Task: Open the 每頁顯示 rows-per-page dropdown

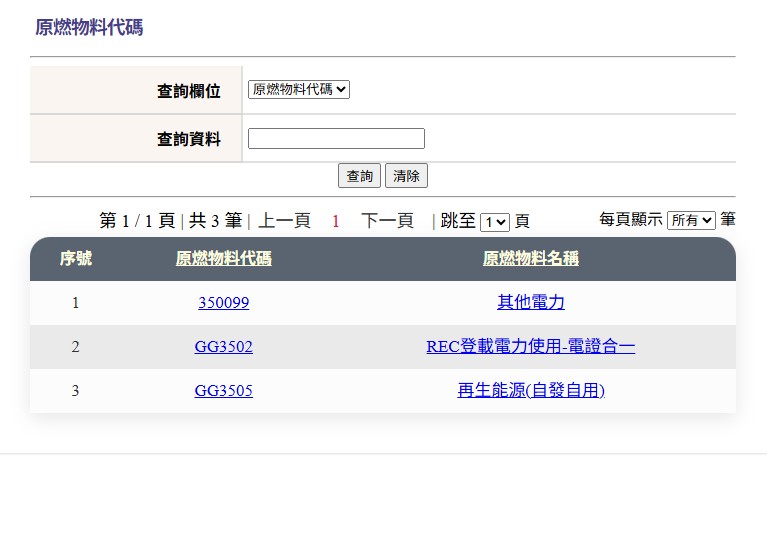Action: (x=691, y=220)
